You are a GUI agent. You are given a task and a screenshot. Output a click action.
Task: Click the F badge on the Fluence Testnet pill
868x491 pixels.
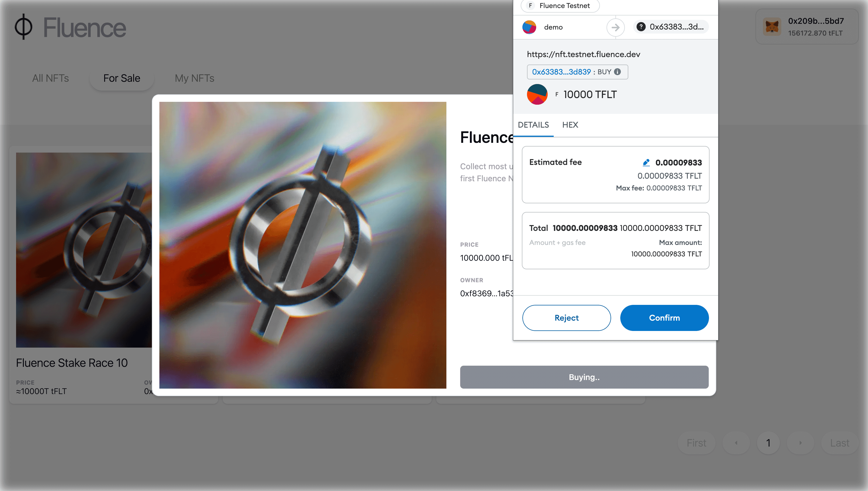coord(530,5)
